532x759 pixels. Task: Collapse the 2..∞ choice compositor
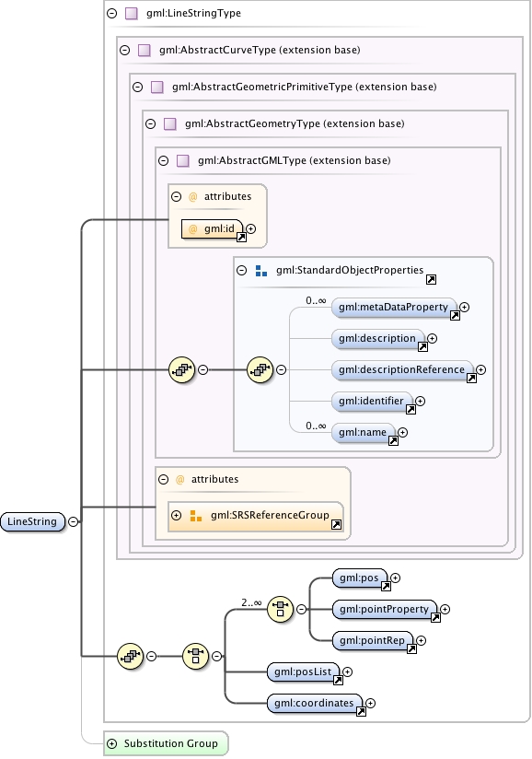tap(301, 609)
